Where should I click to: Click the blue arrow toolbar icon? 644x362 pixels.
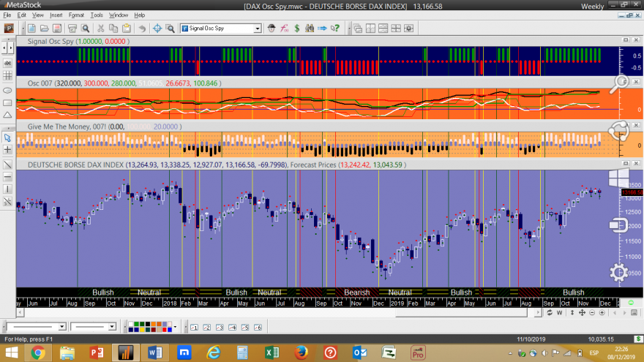(x=323, y=29)
